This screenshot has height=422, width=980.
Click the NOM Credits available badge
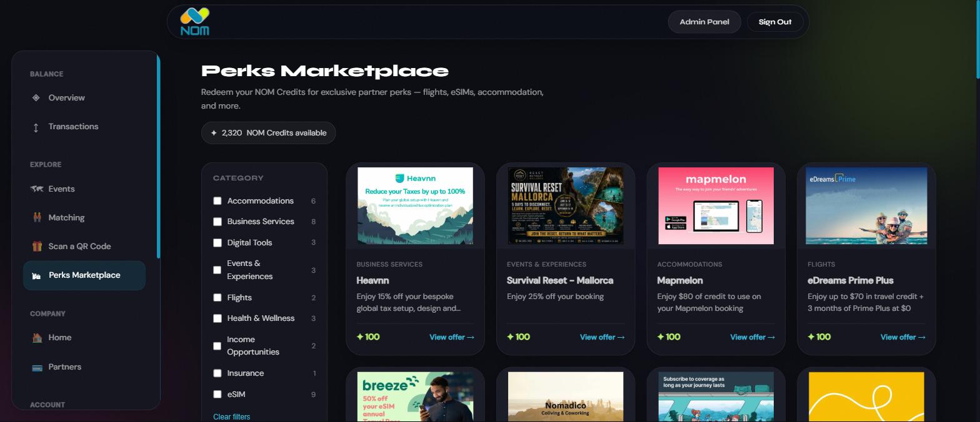(268, 133)
